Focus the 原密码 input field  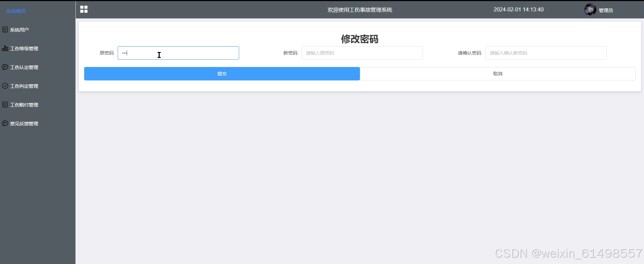pos(178,53)
